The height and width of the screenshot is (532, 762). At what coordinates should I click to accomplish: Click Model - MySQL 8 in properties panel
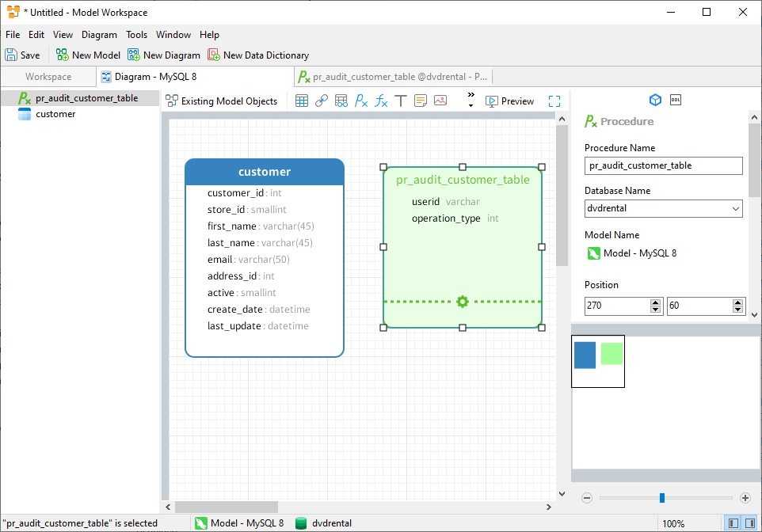[632, 253]
